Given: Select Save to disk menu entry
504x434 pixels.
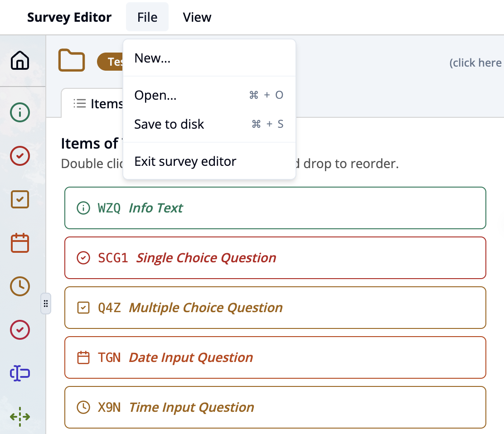Looking at the screenshot, I should 209,124.
